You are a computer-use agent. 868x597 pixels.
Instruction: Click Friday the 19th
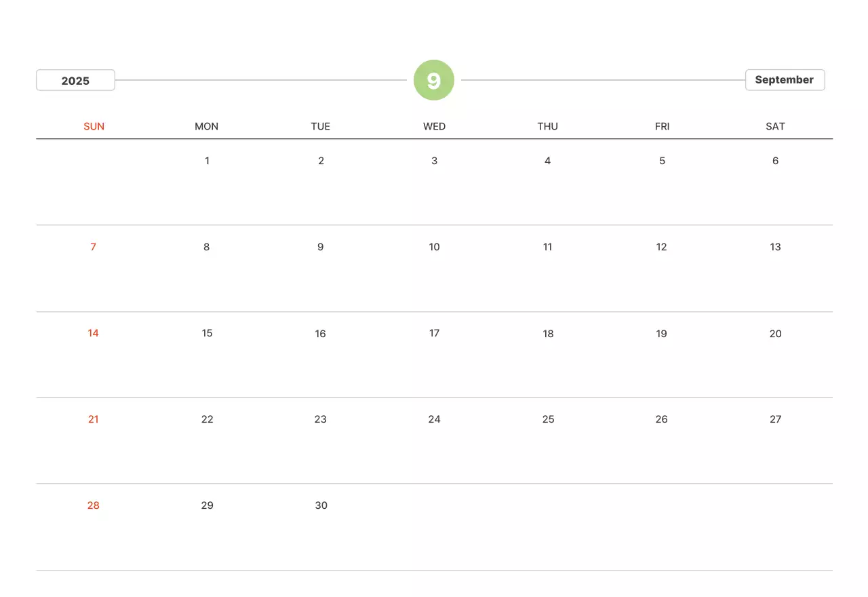[x=661, y=333]
